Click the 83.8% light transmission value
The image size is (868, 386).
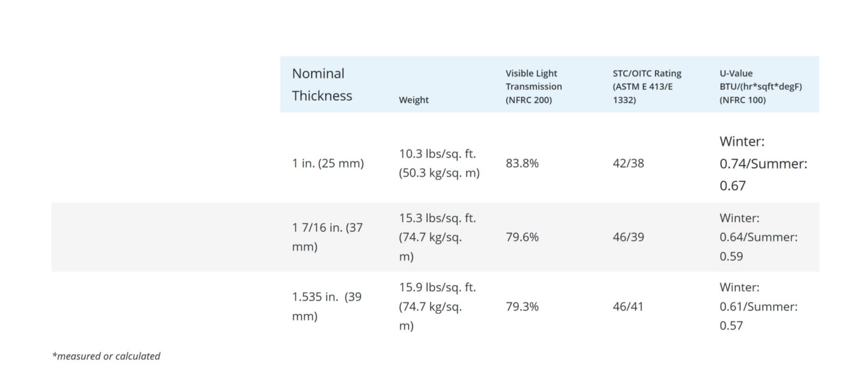click(x=522, y=163)
